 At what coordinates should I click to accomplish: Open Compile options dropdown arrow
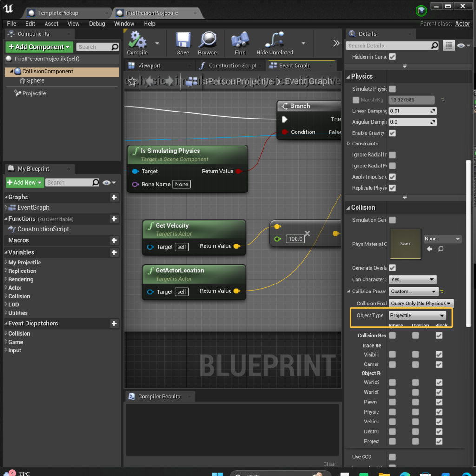tap(157, 43)
